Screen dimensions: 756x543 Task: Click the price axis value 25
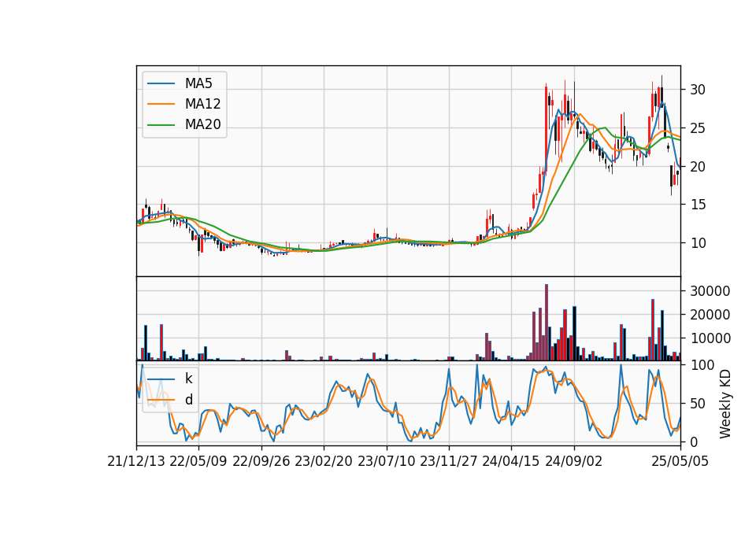tap(698, 128)
